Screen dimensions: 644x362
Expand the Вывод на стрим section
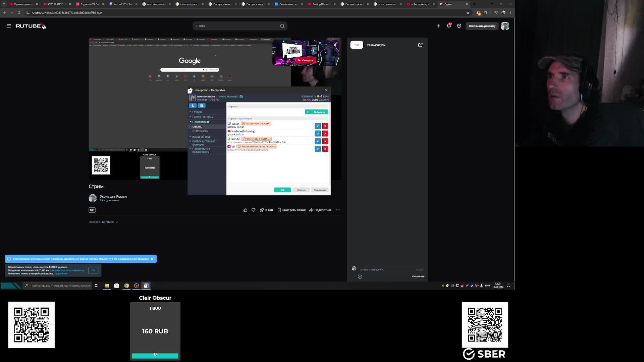click(x=203, y=117)
